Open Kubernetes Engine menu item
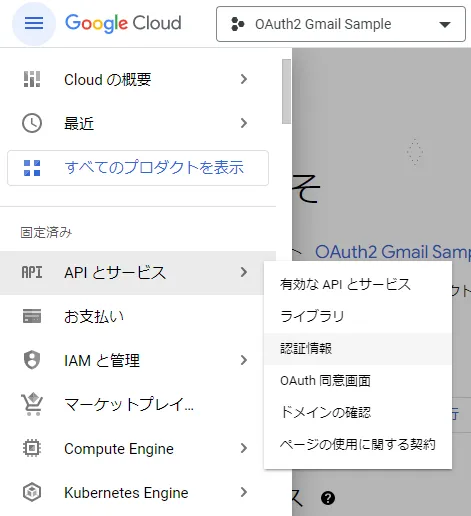Screen dimensions: 471x516 (x=138, y=492)
